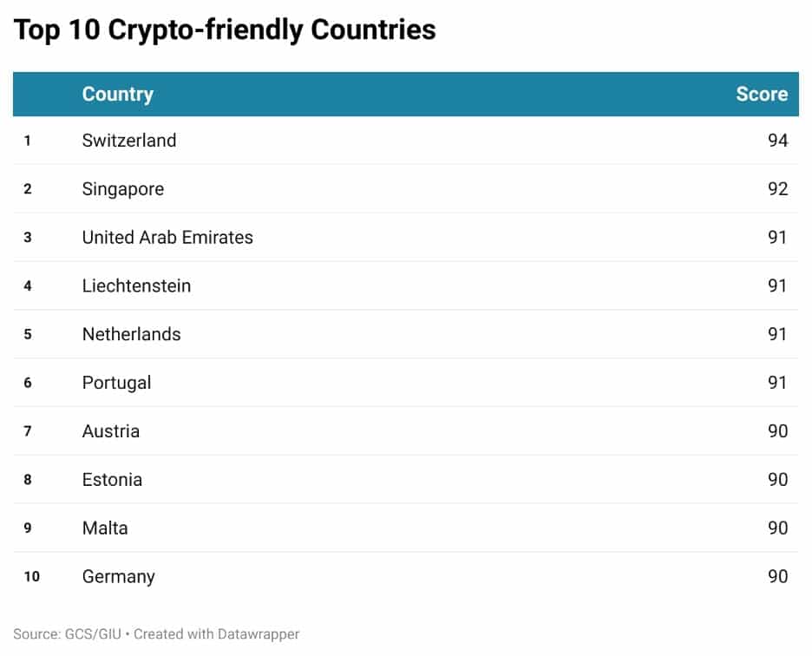The height and width of the screenshot is (656, 812).
Task: Select Portugal in the table
Action: click(x=116, y=383)
